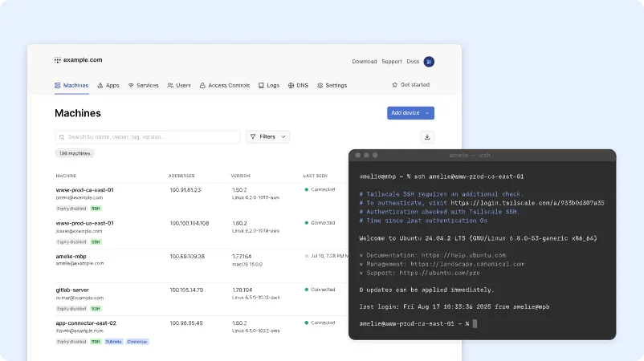644x361 pixels.
Task: Click the ADDRESSES column header
Action: click(181, 176)
